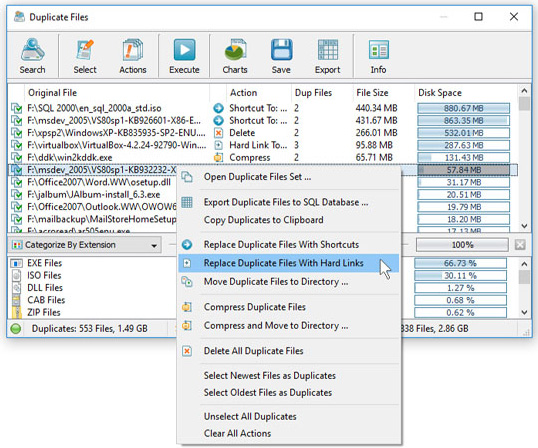This screenshot has height=448, width=538.
Task: Click the Search toolbar icon
Action: [32, 56]
